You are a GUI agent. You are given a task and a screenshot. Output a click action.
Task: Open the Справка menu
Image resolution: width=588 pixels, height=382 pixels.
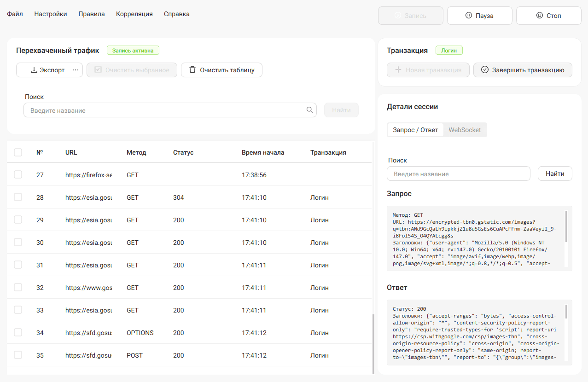click(177, 14)
